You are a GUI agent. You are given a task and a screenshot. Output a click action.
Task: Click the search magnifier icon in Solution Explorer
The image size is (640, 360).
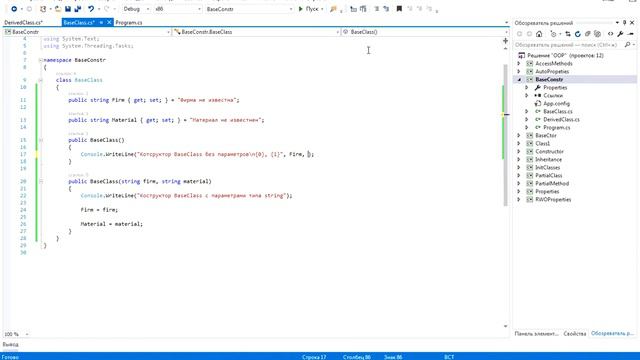tap(627, 44)
